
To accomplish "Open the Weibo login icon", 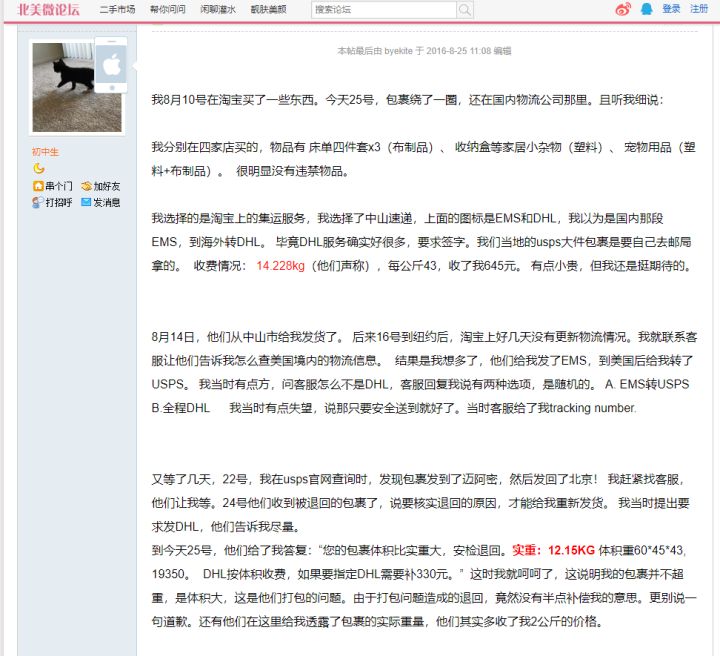I will (x=623, y=9).
